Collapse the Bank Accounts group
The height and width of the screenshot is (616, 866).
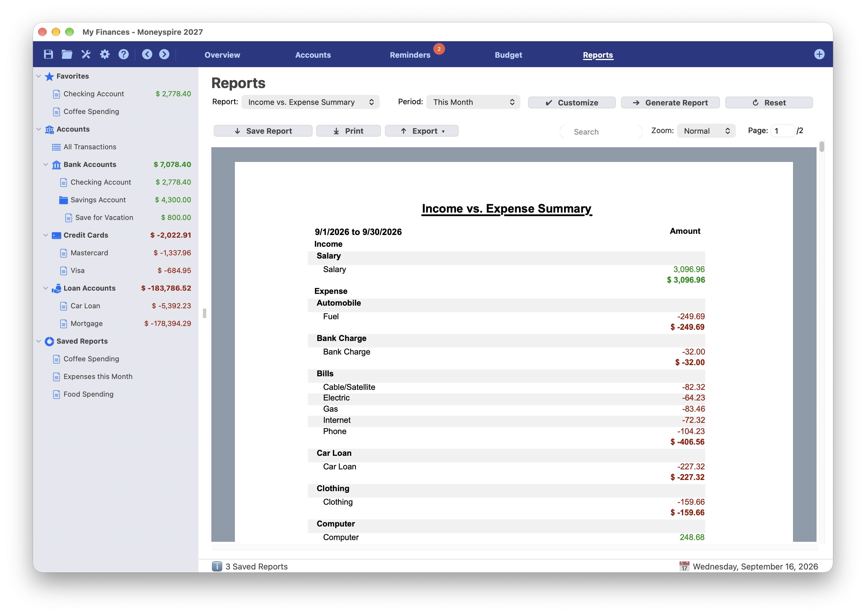point(46,165)
